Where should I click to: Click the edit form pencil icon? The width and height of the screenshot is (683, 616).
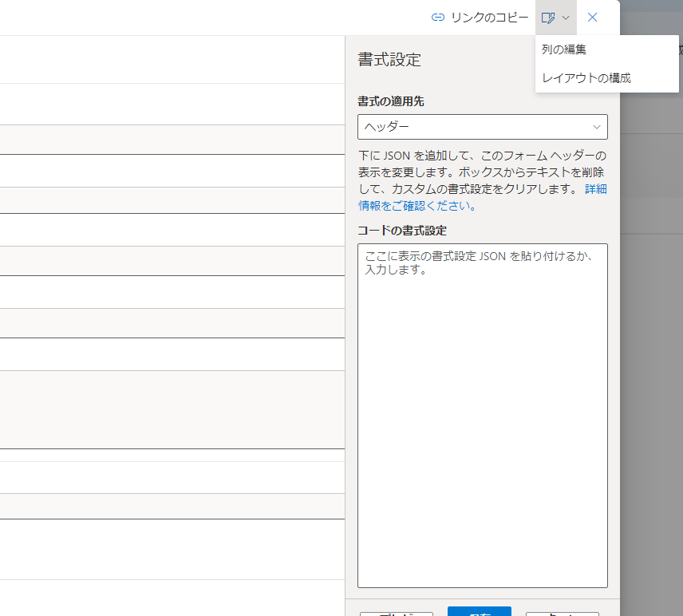pos(548,18)
